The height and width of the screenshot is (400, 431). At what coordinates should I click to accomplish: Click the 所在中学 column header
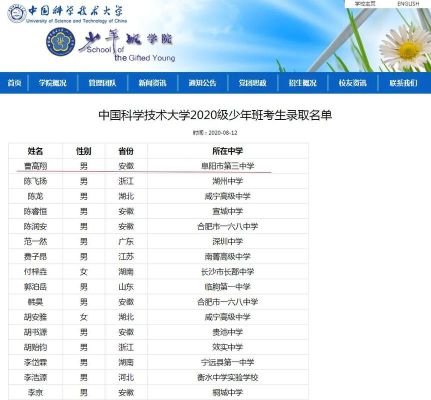click(x=228, y=151)
